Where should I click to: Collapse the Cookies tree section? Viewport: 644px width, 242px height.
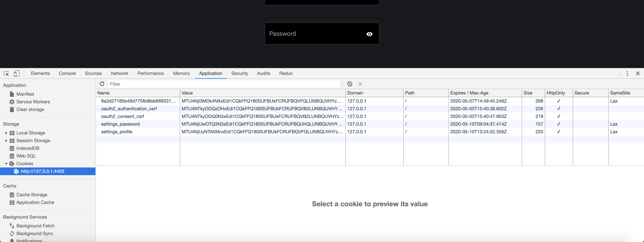[6, 164]
